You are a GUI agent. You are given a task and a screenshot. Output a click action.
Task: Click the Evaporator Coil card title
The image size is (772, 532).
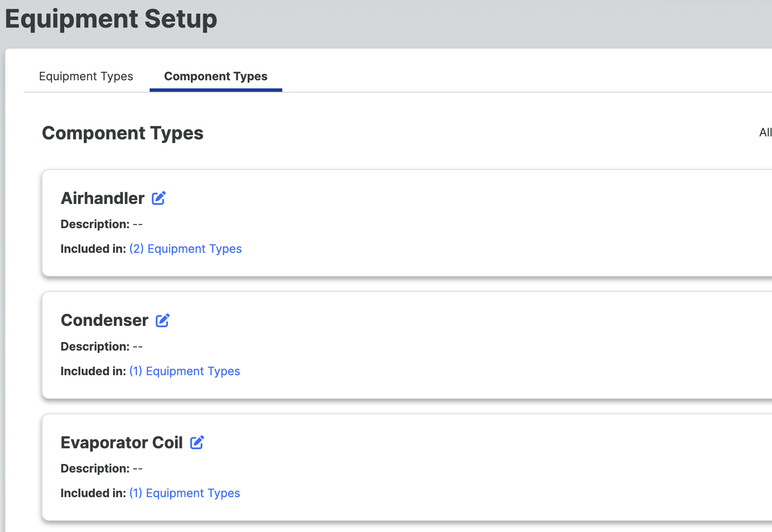(x=122, y=443)
